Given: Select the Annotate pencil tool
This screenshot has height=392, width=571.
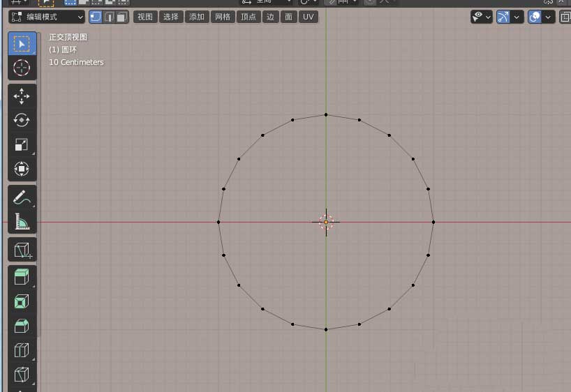Looking at the screenshot, I should (x=22, y=198).
